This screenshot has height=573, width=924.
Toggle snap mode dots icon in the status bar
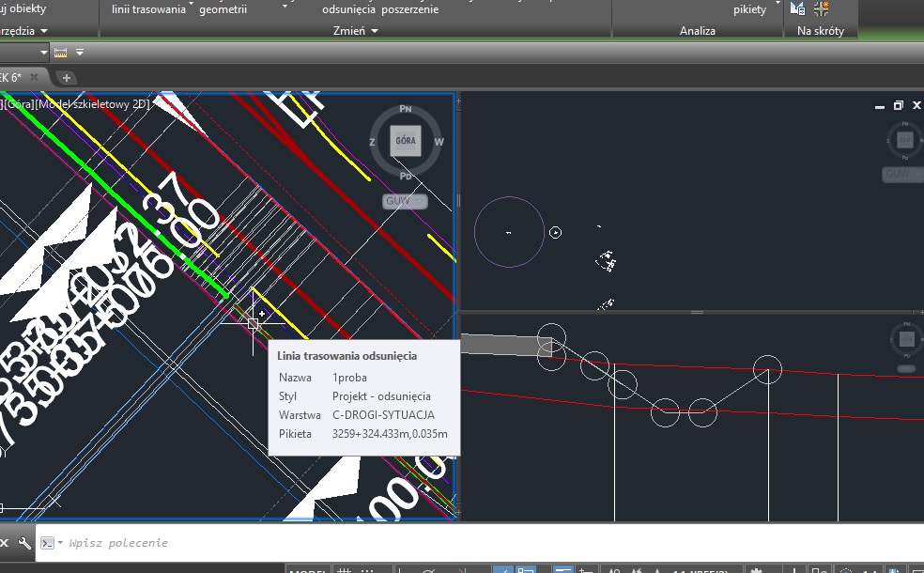click(x=366, y=570)
